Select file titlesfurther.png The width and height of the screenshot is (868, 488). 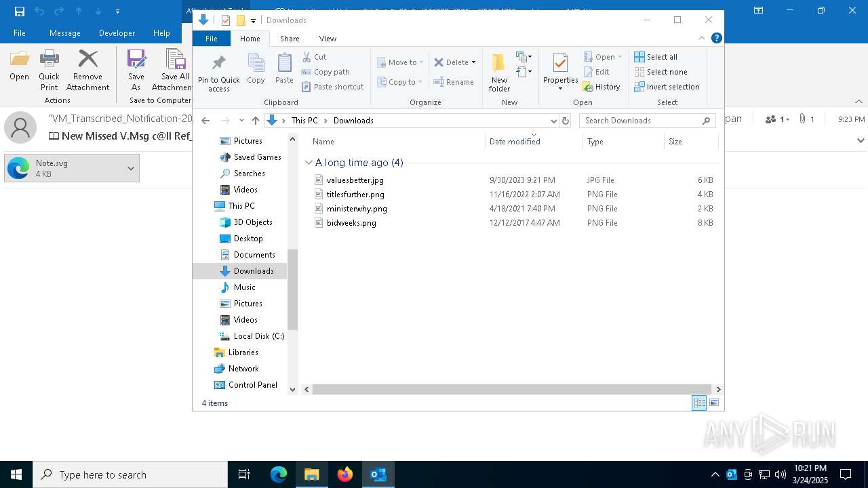click(x=355, y=195)
